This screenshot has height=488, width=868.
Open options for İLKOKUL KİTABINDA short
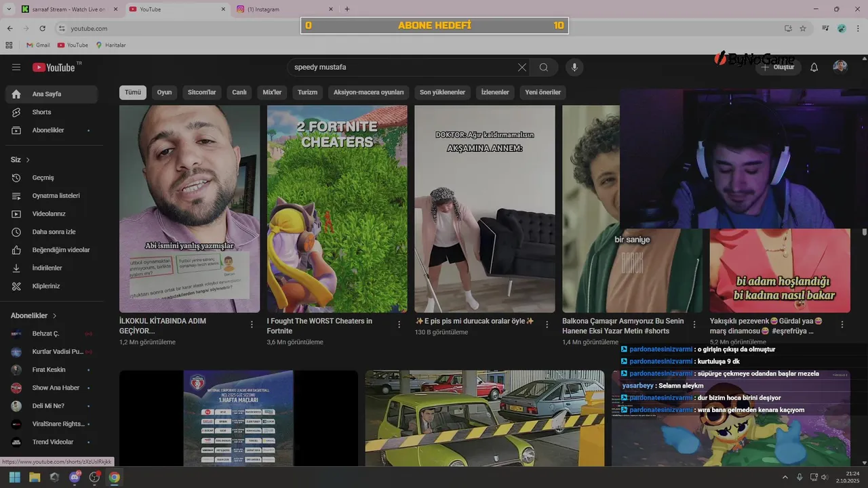coord(252,325)
